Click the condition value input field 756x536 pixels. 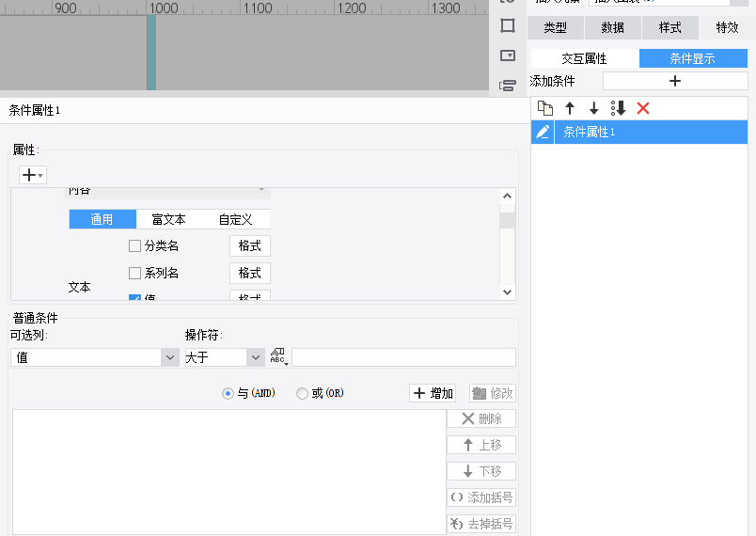tap(403, 357)
